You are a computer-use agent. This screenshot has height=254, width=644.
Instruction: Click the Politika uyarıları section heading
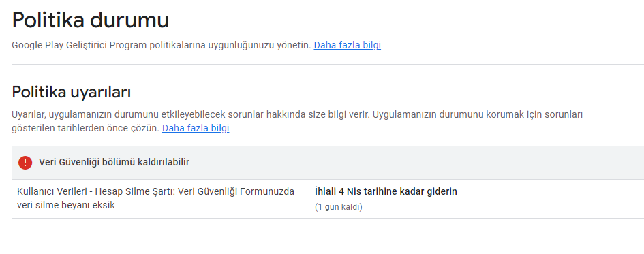(71, 93)
